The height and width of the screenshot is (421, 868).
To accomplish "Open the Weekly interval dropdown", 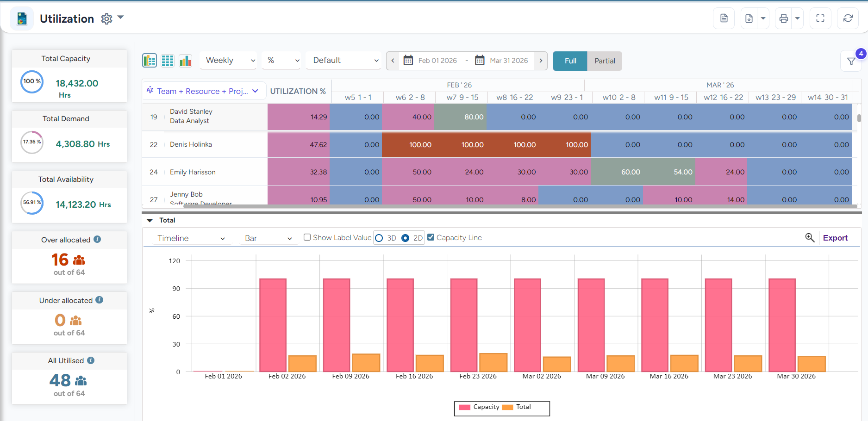I will point(228,60).
